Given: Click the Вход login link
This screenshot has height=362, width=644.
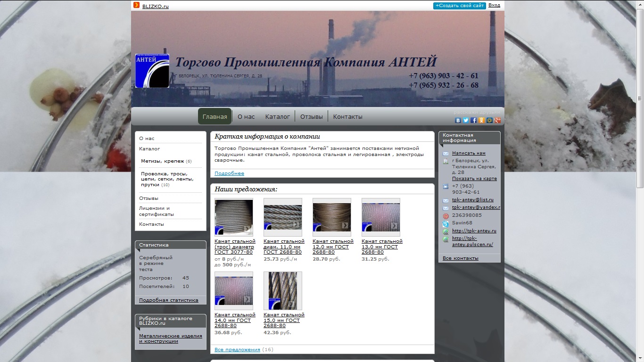Looking at the screenshot, I should coord(494,5).
